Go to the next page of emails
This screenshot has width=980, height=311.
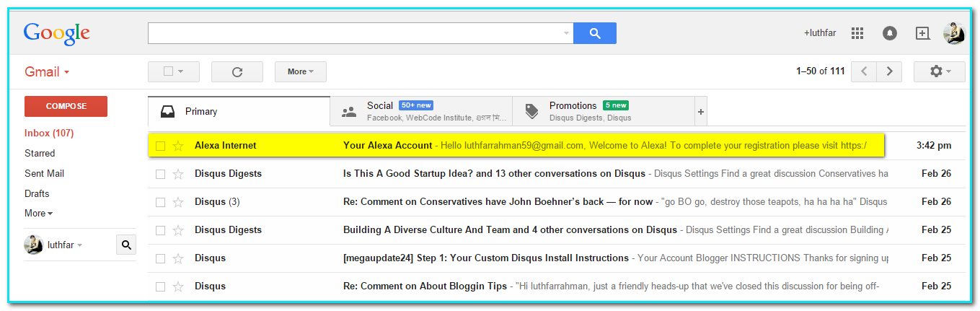[890, 71]
